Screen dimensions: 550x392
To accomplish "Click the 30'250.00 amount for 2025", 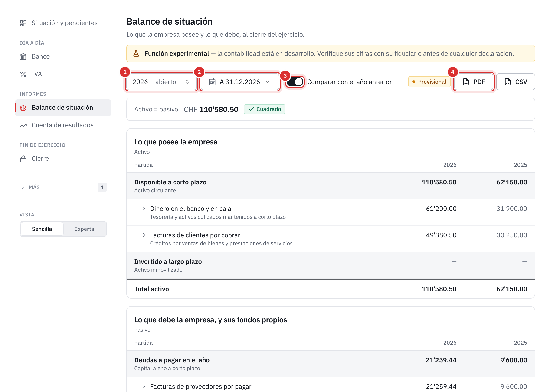I will click(512, 235).
